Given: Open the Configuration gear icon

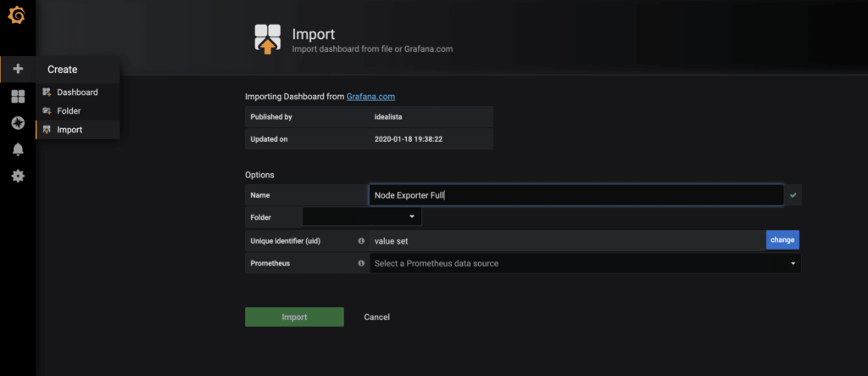Looking at the screenshot, I should [18, 176].
